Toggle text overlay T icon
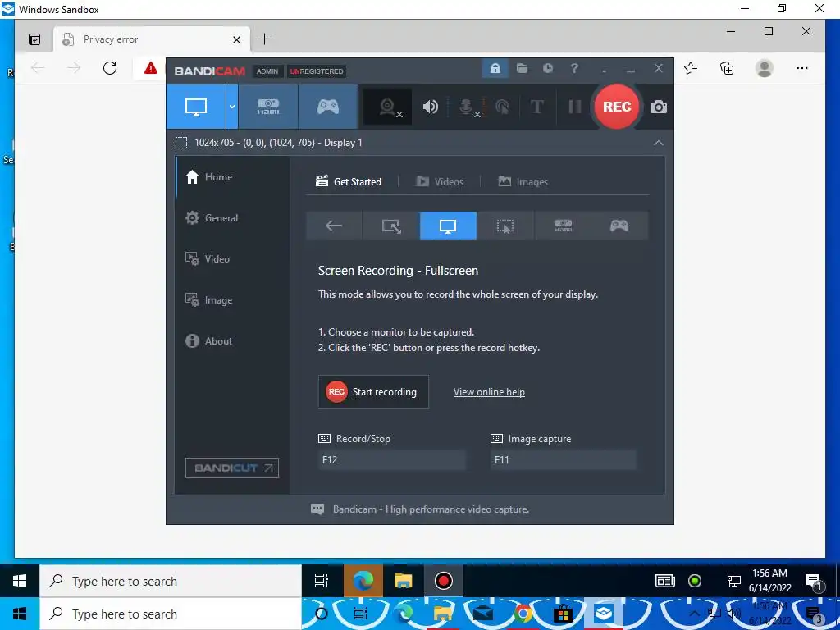This screenshot has height=630, width=840. pyautogui.click(x=536, y=107)
